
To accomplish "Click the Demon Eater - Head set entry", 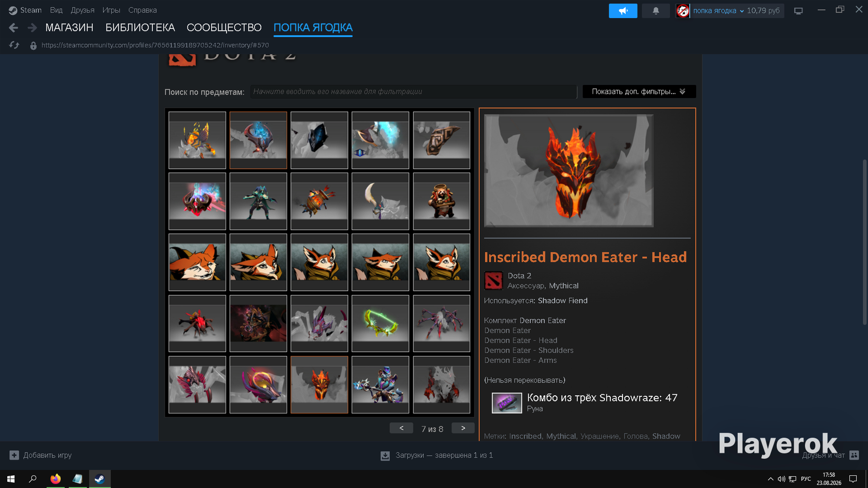I will click(x=520, y=340).
